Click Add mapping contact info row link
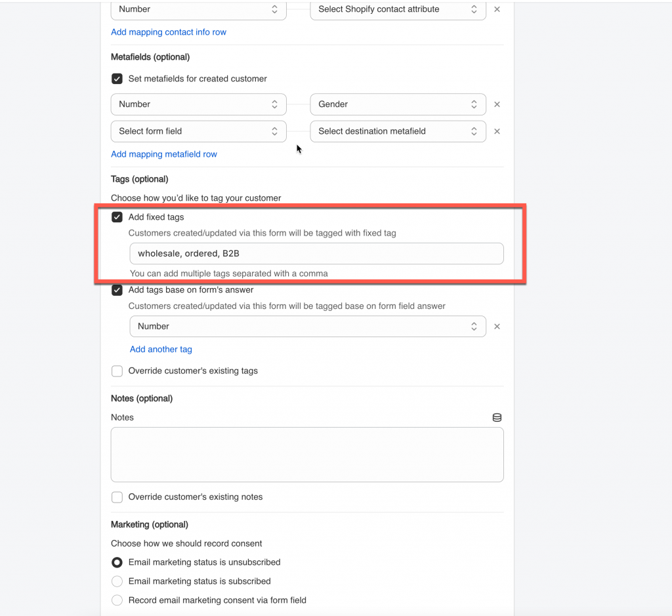Image resolution: width=672 pixels, height=616 pixels. coord(169,32)
